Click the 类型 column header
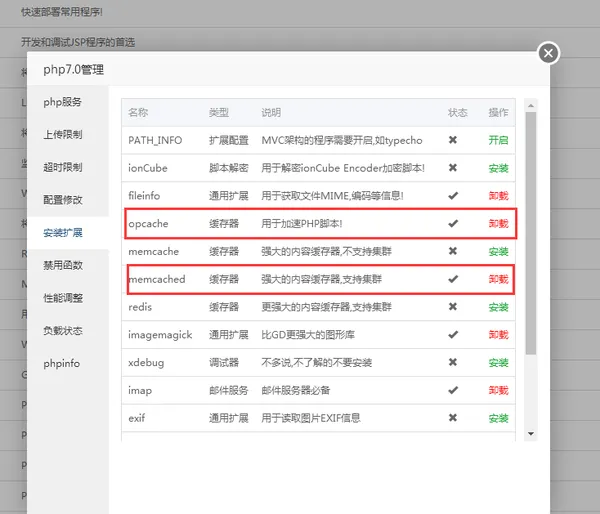The image size is (600, 514). point(219,113)
